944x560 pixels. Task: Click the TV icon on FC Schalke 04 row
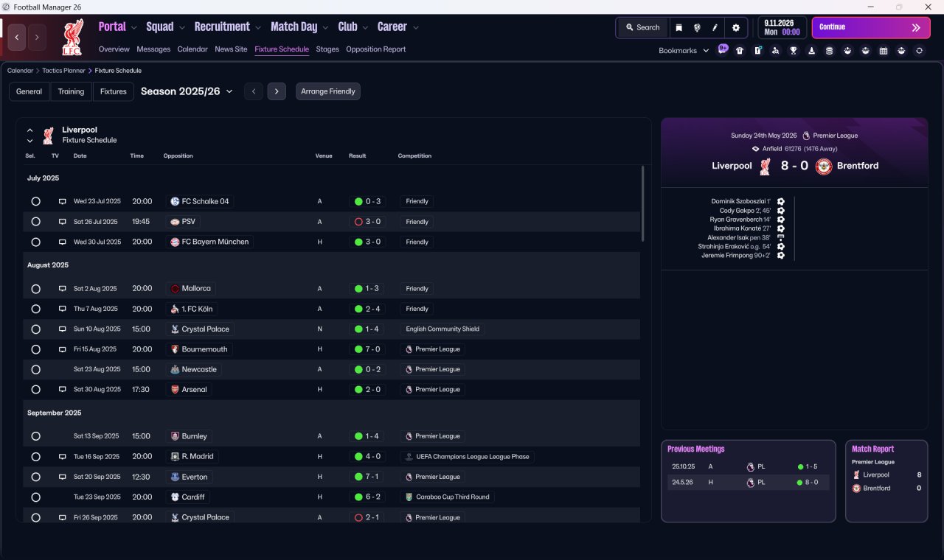(63, 201)
